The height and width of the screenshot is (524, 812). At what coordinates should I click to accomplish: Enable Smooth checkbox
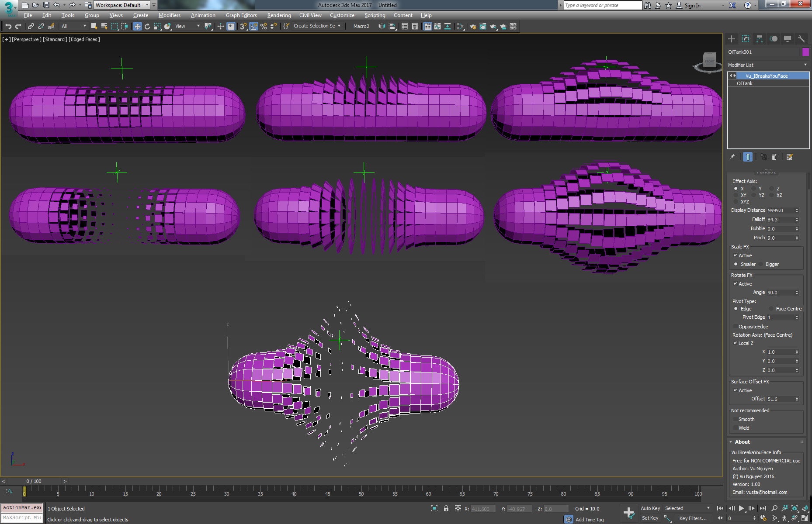point(736,419)
